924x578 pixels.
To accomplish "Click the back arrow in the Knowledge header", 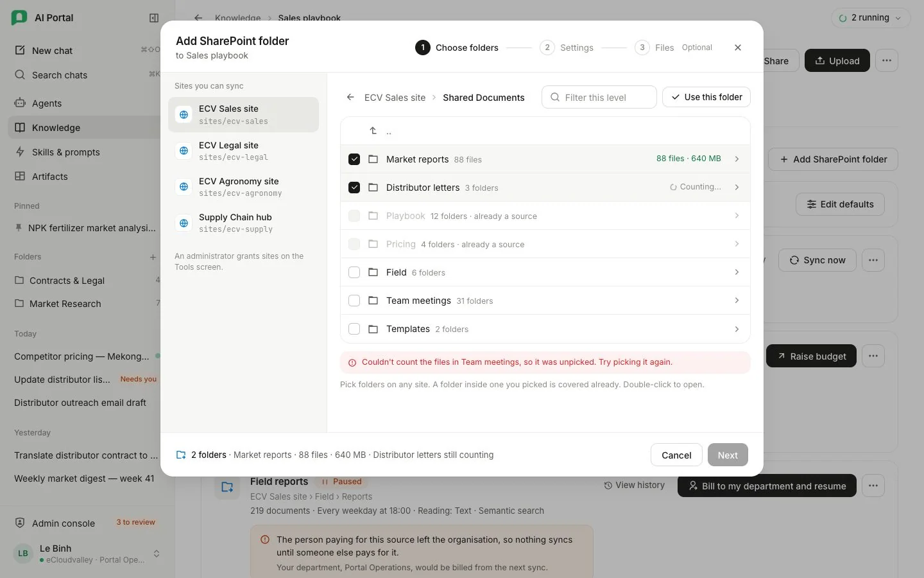I will [198, 18].
